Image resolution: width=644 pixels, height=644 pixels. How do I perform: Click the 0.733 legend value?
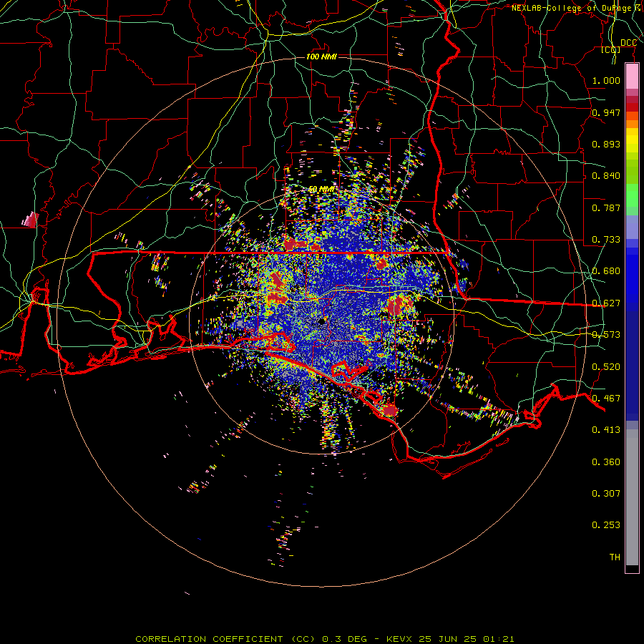(x=606, y=240)
